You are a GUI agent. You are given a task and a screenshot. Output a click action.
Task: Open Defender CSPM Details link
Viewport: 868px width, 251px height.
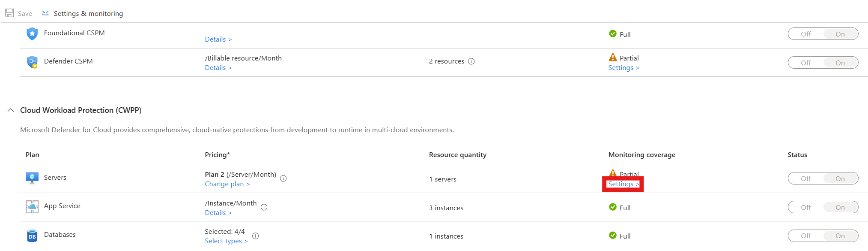[218, 68]
